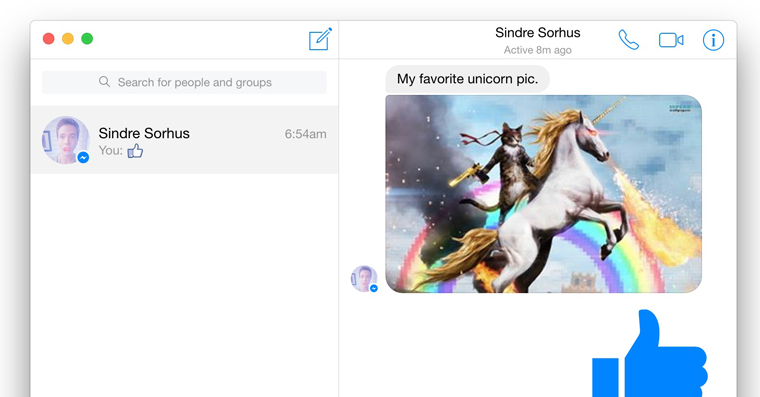Click the Sindre Sorhus name in header

pos(538,32)
